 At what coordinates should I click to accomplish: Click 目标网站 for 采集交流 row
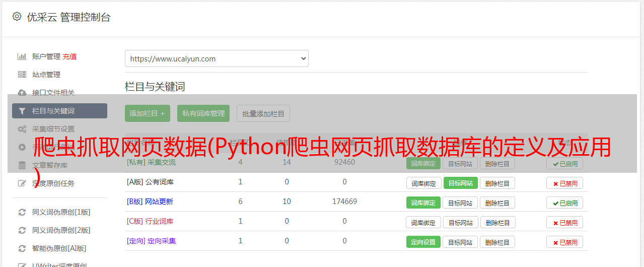pyautogui.click(x=460, y=163)
